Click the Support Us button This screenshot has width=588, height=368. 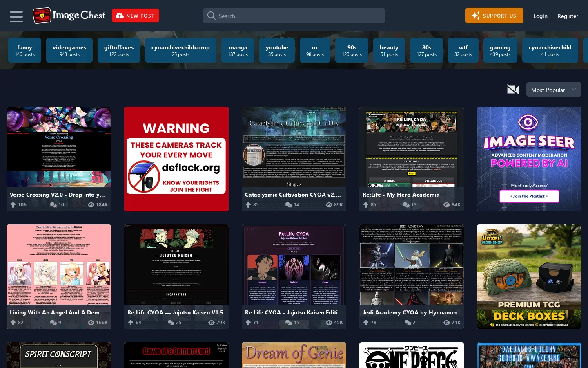494,16
